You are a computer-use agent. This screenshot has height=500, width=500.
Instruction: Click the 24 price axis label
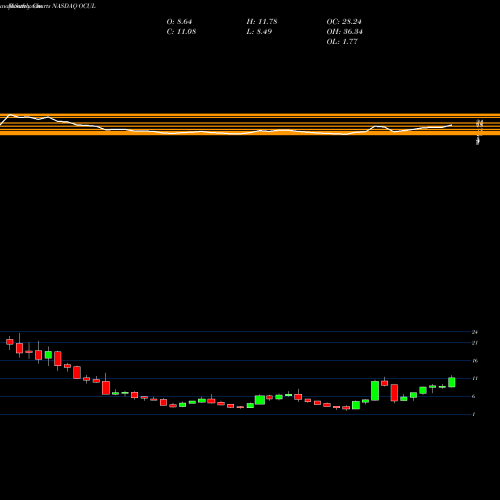coord(475,332)
